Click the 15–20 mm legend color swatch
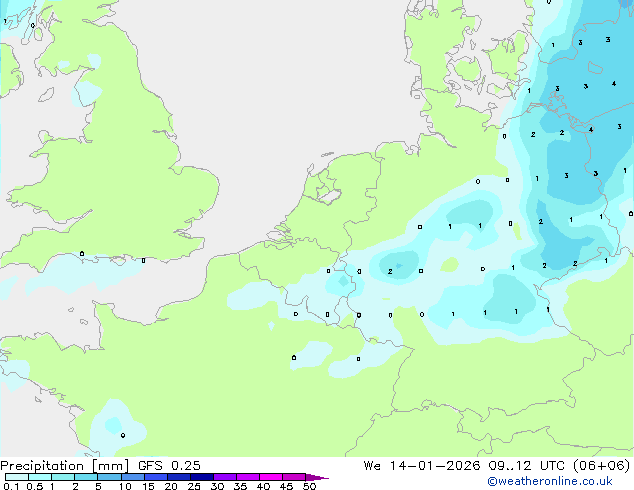Viewport: 634px width, 490px height. point(155,477)
